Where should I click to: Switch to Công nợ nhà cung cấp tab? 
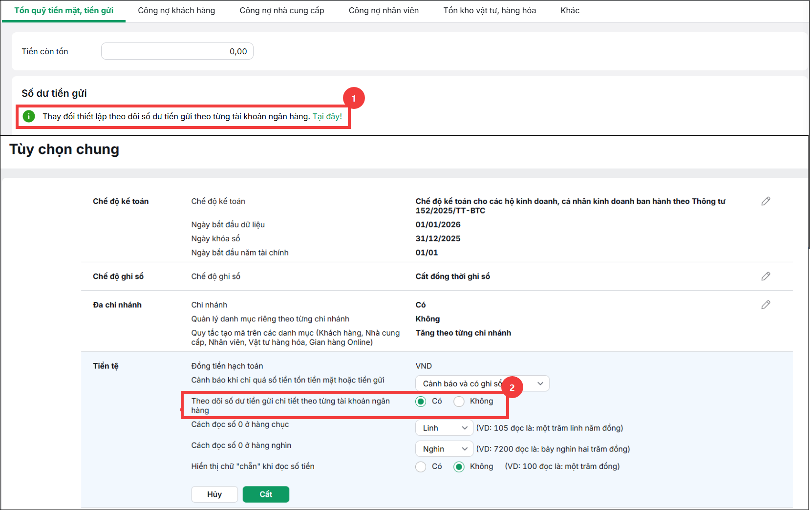282,10
